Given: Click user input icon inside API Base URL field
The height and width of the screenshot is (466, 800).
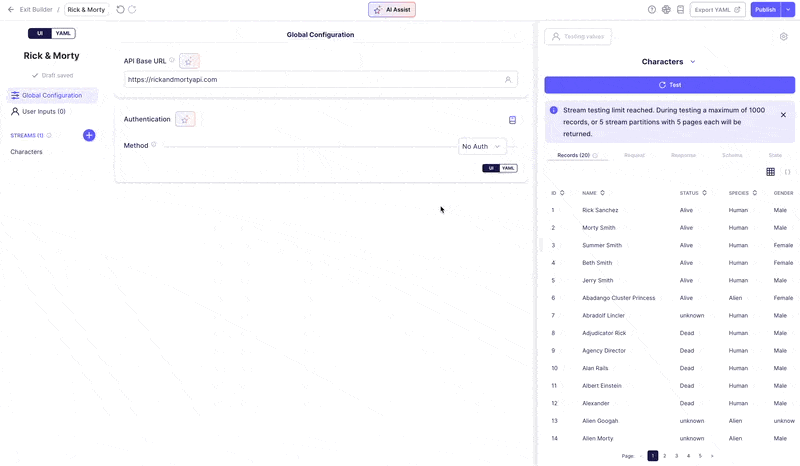Looking at the screenshot, I should point(508,80).
